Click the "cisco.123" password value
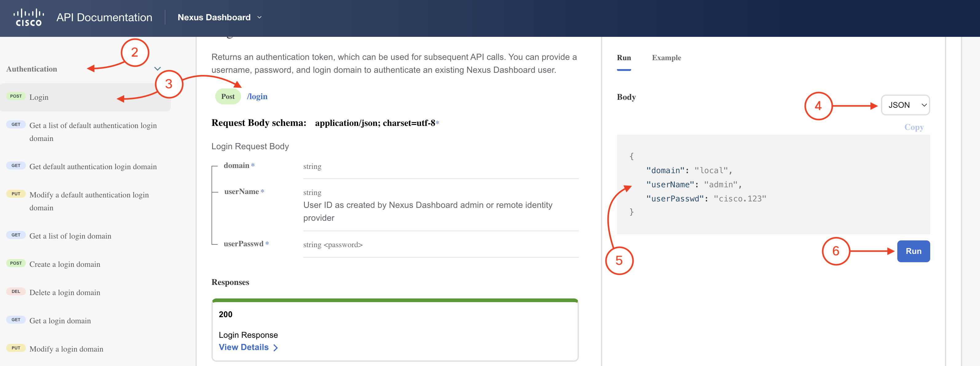Viewport: 980px width, 366px height. [740, 199]
